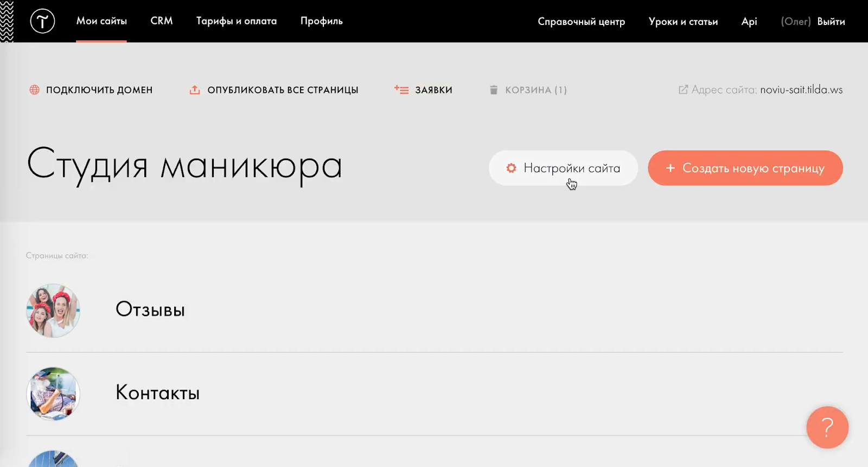The height and width of the screenshot is (467, 868).
Task: Click the Api link in header
Action: pyautogui.click(x=749, y=22)
